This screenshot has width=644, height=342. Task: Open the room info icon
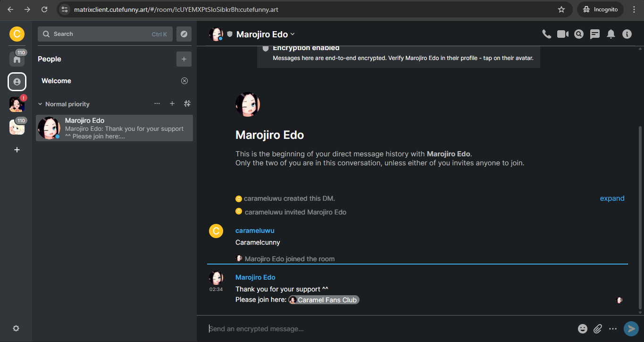tap(627, 34)
